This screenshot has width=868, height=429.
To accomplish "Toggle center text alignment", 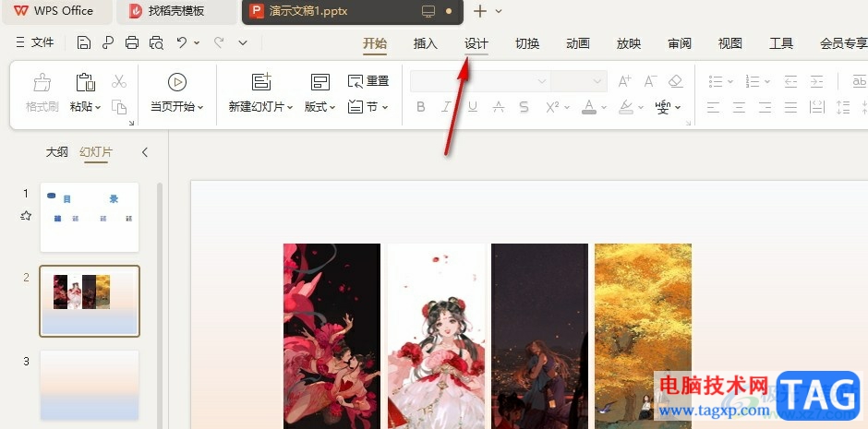I will pos(739,107).
